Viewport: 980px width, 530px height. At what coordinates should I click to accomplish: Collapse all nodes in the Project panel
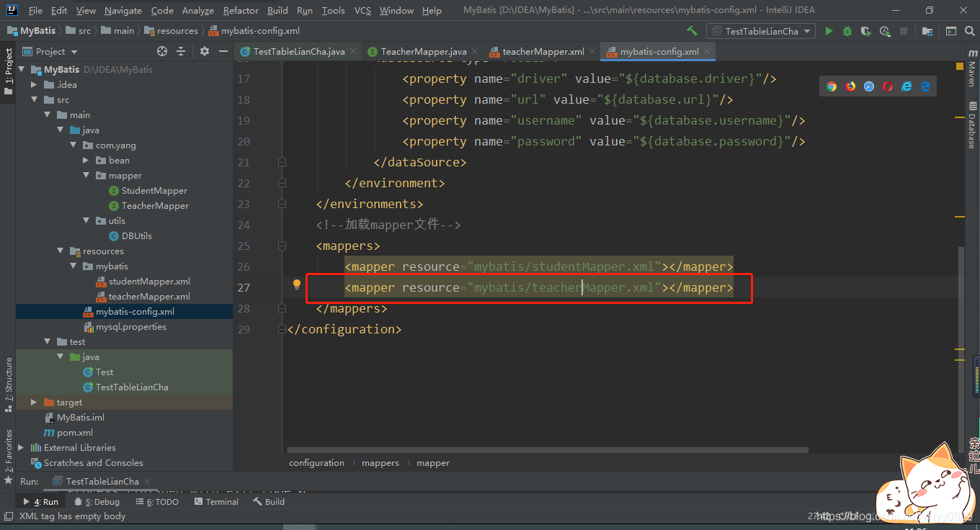pyautogui.click(x=181, y=51)
